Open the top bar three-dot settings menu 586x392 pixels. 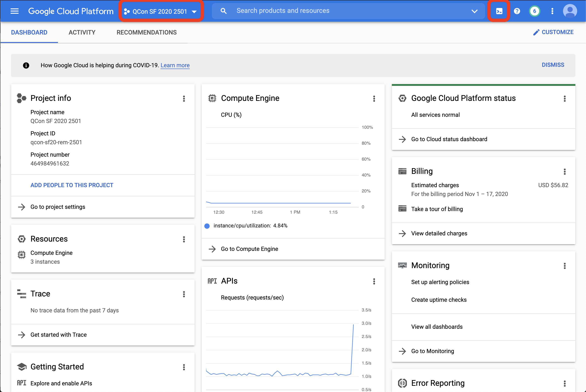coord(552,11)
